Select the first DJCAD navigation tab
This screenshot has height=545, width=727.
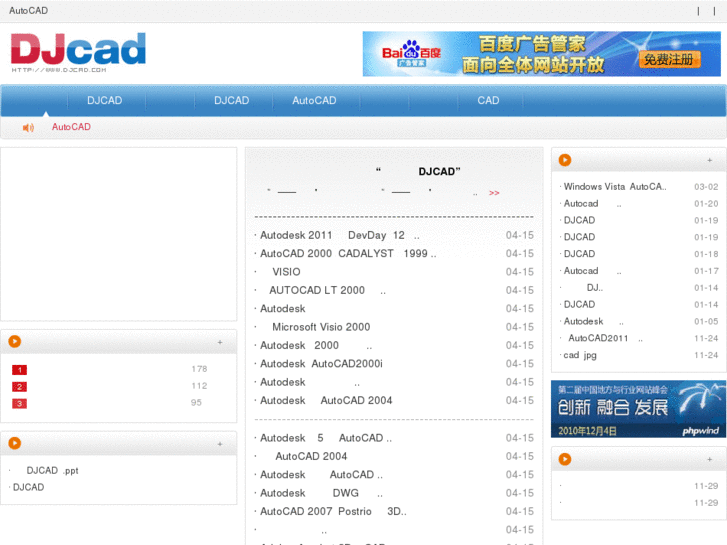click(x=104, y=101)
